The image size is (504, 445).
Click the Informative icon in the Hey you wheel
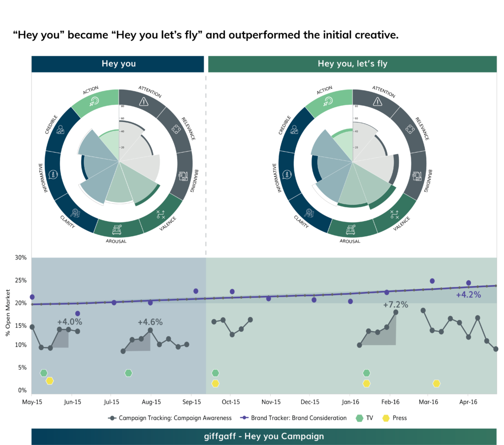[x=53, y=175]
